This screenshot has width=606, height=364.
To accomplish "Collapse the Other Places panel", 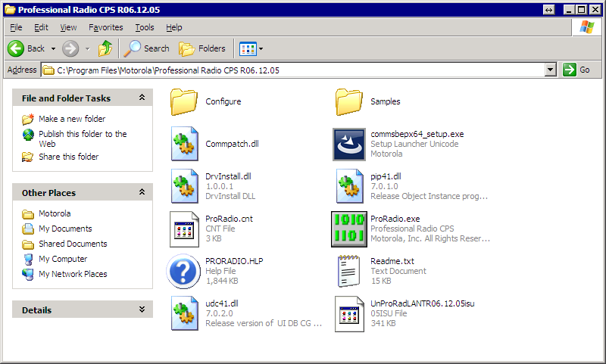I will click(142, 193).
